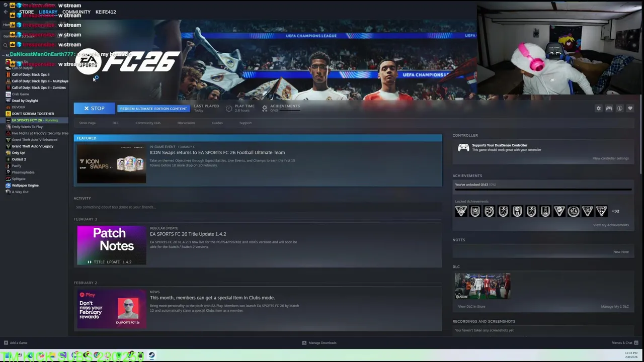Image resolution: width=644 pixels, height=362 pixels.
Task: Select Call of Duty: Black Ops II in library
Action: pos(30,74)
